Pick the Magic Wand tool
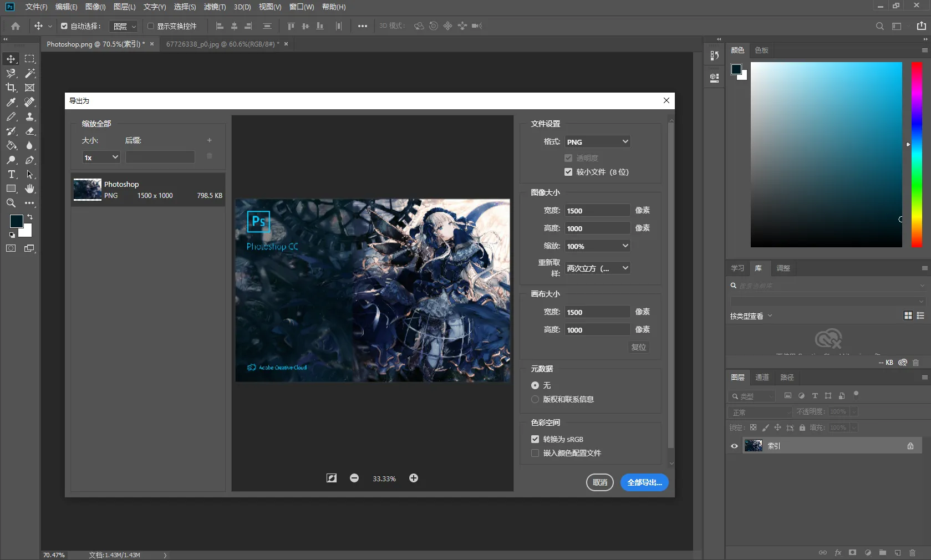This screenshot has height=560, width=931. (30, 73)
